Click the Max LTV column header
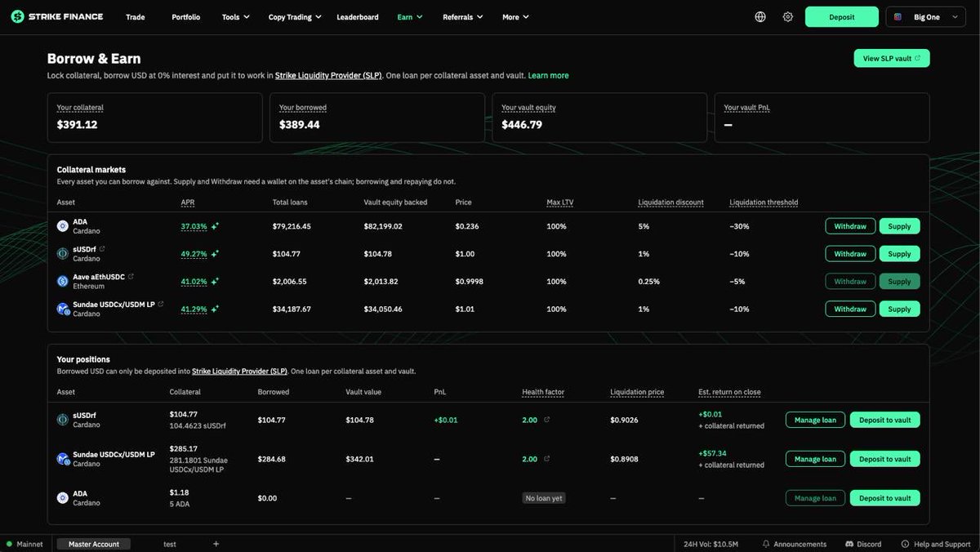This screenshot has width=980, height=552. pos(560,203)
